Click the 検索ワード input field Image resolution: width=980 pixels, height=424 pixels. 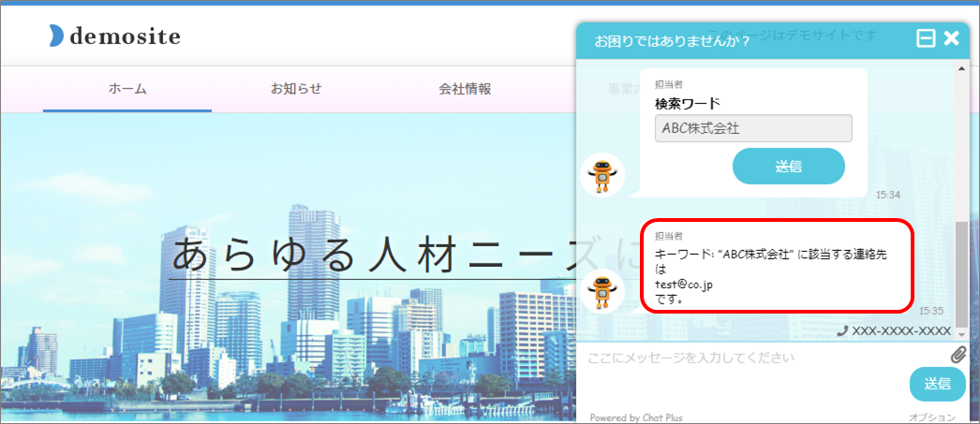(x=753, y=128)
